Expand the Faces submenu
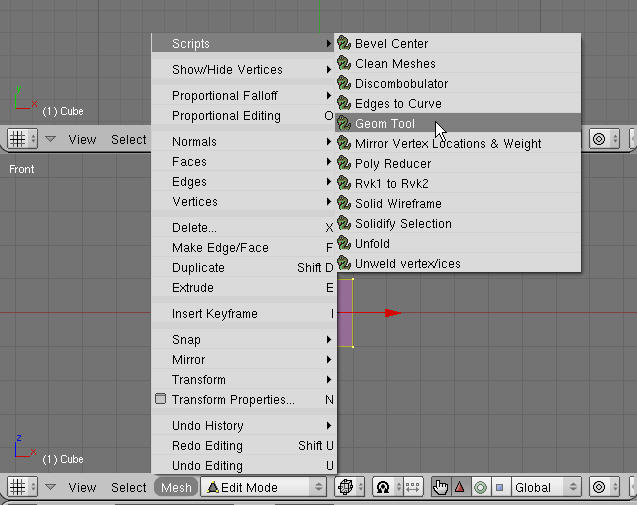Screen dimensions: 637x505 click(243, 162)
